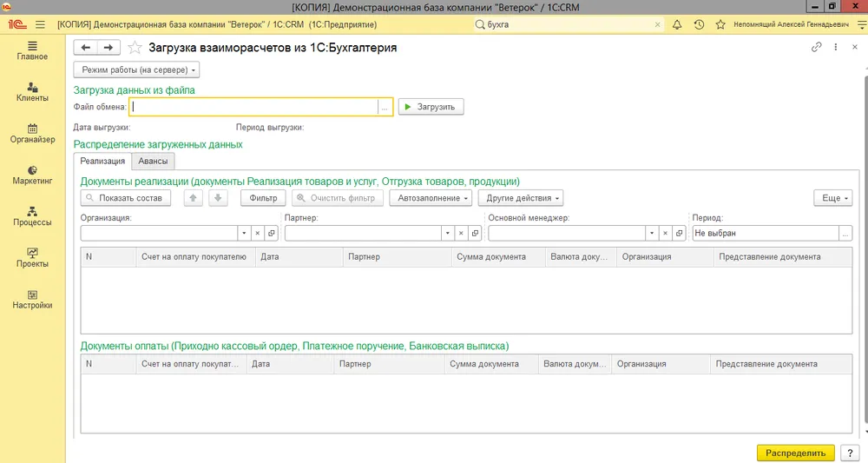Click the Загрузить button
The image size is (868, 463).
[x=431, y=107]
